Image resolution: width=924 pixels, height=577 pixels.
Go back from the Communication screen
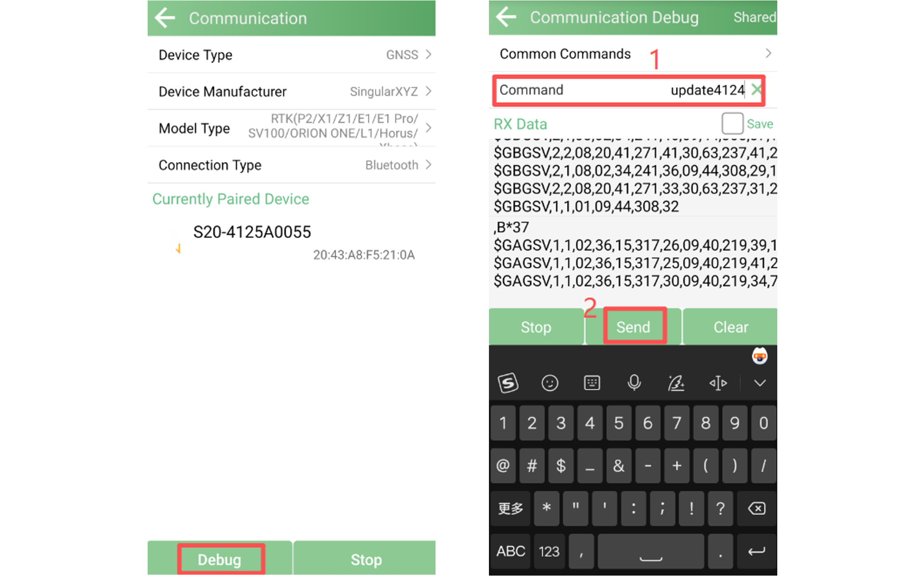(165, 18)
